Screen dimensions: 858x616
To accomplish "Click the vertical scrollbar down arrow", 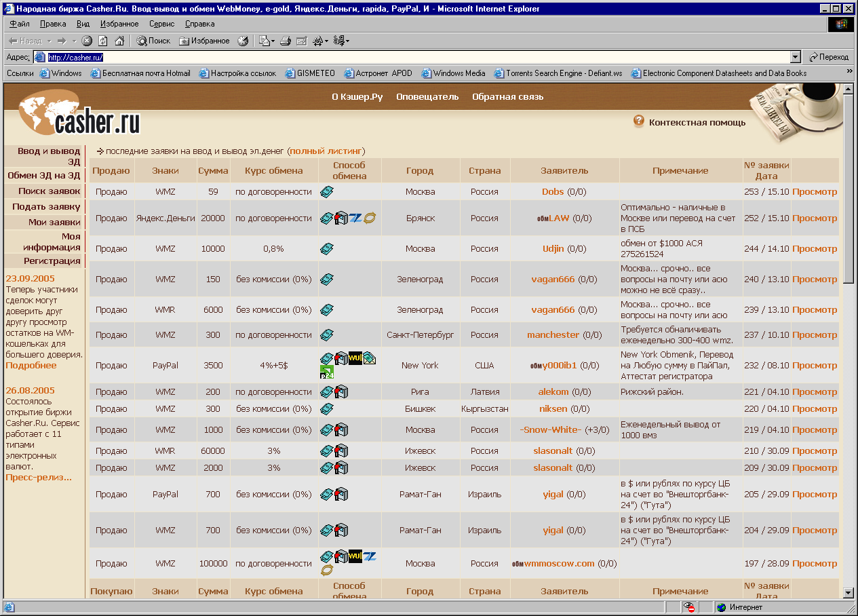I will pyautogui.click(x=849, y=592).
